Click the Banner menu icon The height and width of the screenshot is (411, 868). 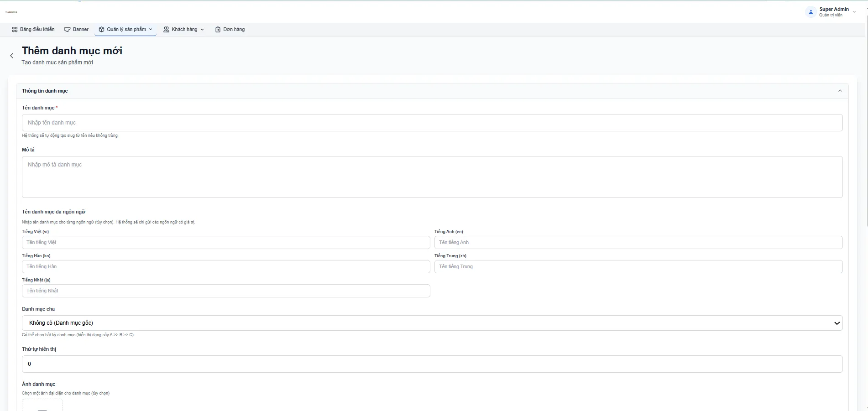68,29
